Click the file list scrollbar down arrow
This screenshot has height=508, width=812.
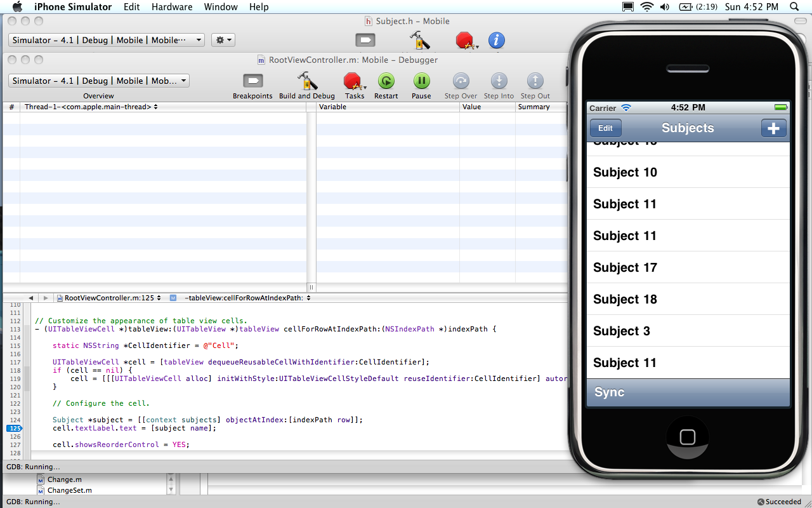click(x=171, y=490)
